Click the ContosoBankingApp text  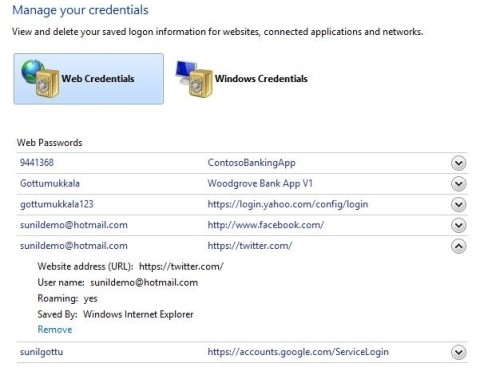[x=251, y=163]
